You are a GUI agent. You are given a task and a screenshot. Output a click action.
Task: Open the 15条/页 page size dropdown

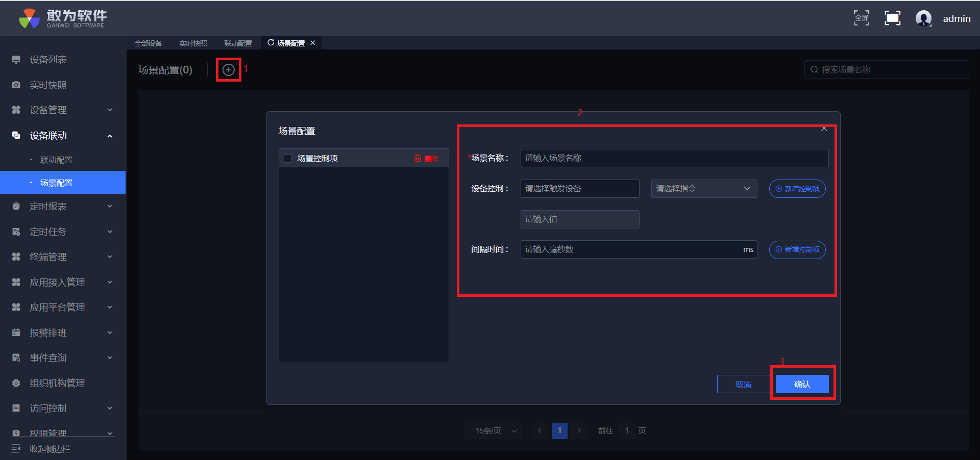click(493, 431)
